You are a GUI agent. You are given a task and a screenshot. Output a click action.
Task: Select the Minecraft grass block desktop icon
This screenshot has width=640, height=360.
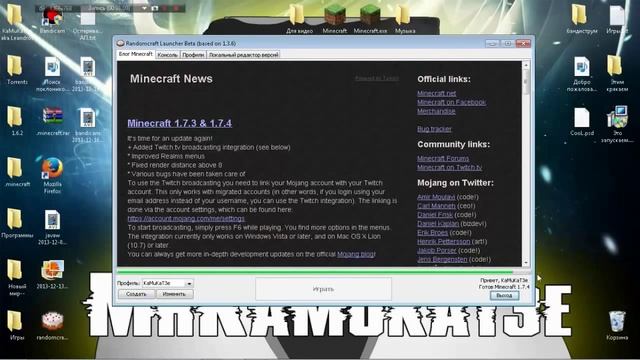point(335,19)
